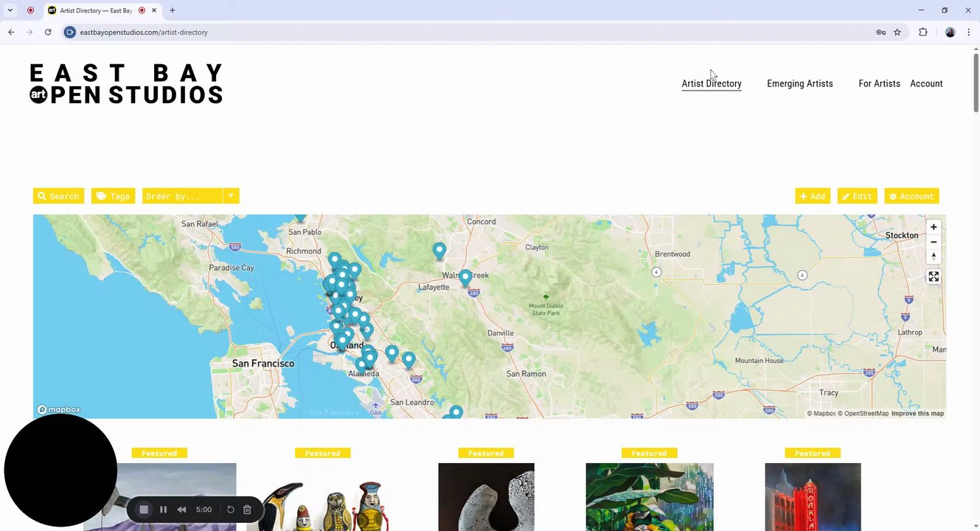The width and height of the screenshot is (980, 531).
Task: Click the yellow Account button
Action: [911, 196]
